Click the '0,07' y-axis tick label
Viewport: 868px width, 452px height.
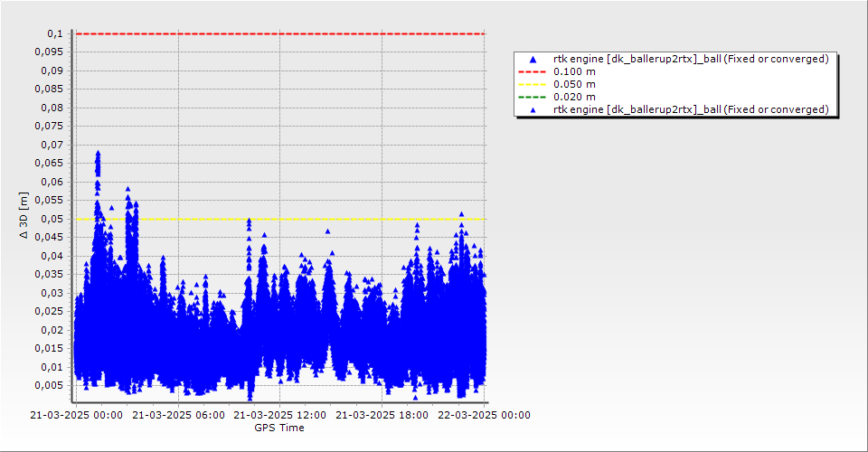[x=52, y=145]
